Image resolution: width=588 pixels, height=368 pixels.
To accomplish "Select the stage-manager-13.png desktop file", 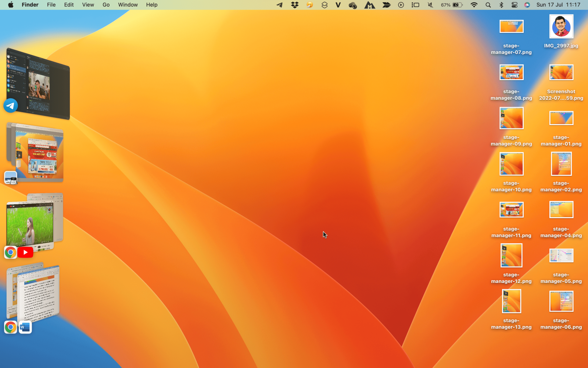I will coord(511,301).
